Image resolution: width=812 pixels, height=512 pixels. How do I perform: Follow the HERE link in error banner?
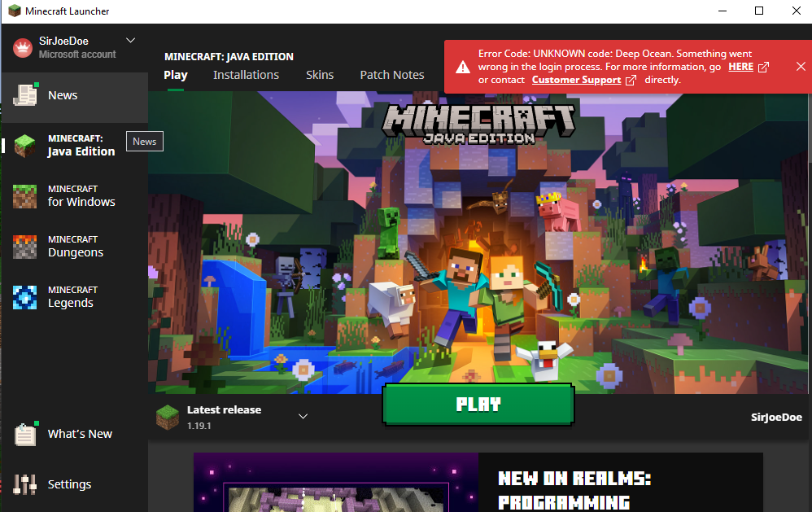tap(740, 67)
